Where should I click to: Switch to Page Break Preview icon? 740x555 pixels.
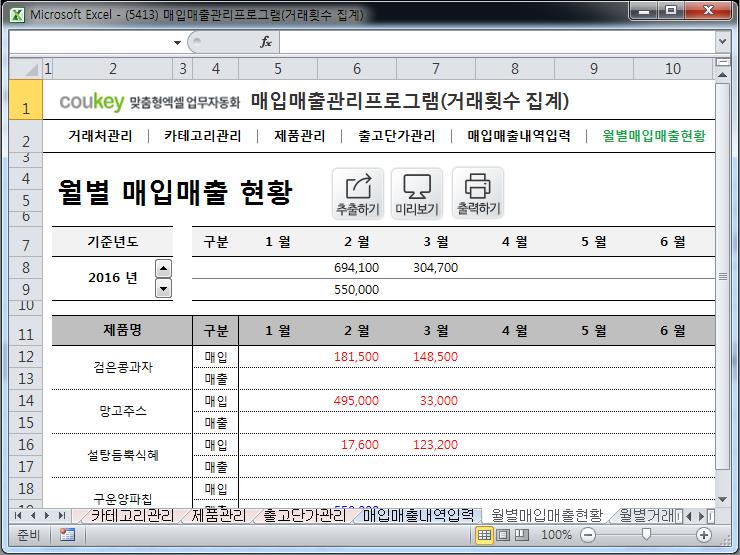point(521,535)
